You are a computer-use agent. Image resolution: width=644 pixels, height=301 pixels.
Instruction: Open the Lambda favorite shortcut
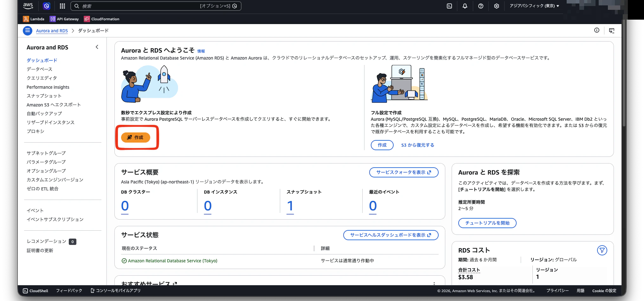(34, 19)
